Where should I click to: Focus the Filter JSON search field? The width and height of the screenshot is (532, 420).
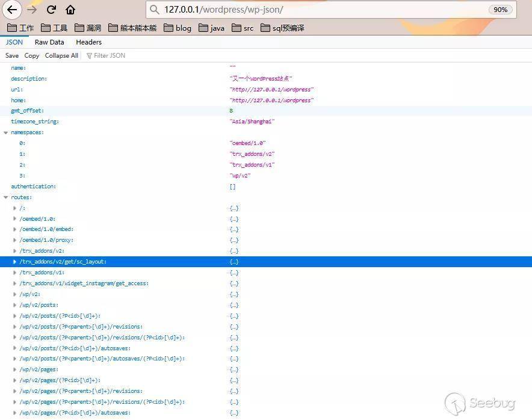[x=110, y=55]
